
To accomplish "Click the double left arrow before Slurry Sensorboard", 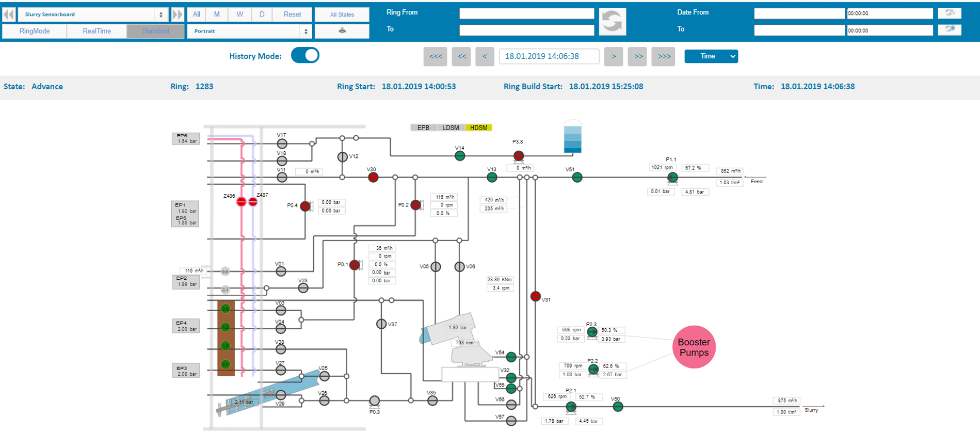I will pos(9,14).
